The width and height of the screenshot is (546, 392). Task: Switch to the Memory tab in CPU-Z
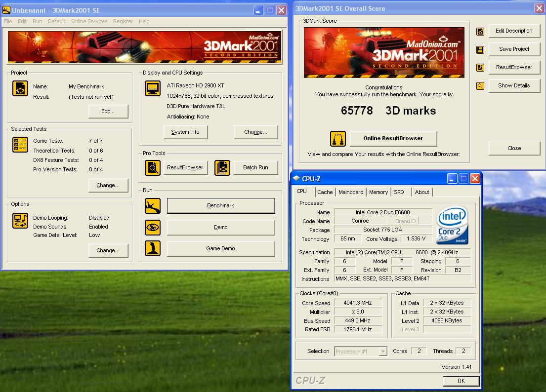tap(378, 192)
